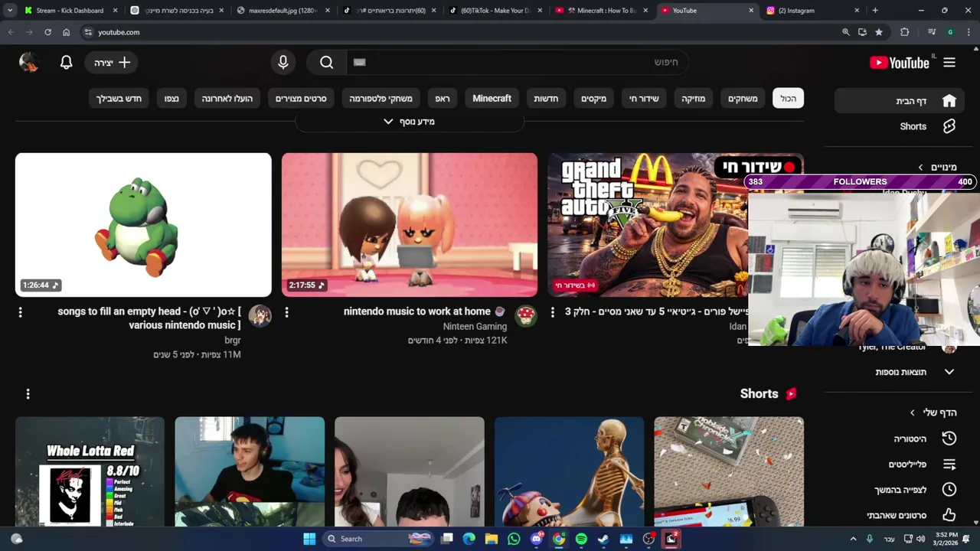Open WhatsApp from the taskbar
The height and width of the screenshot is (551, 980).
tap(514, 539)
